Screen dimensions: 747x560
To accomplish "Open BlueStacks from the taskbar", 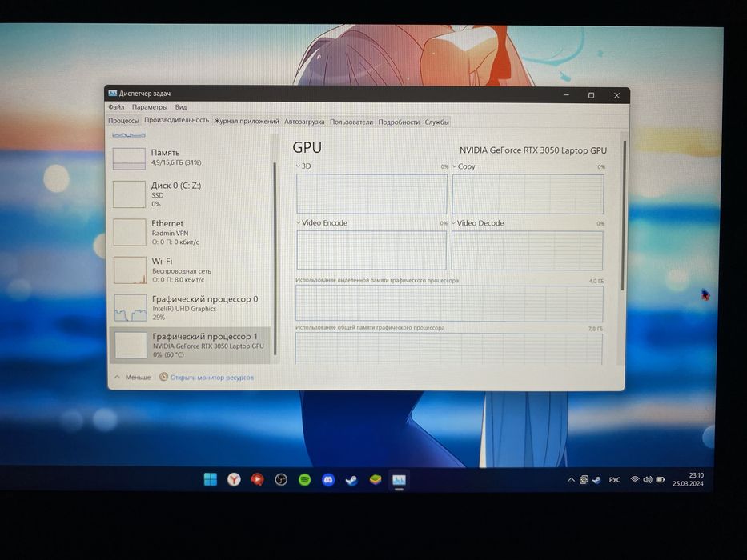I will point(376,480).
